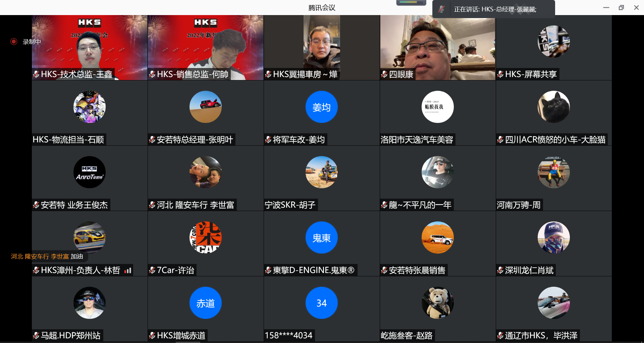Click the muted mic icon for 四眼康
This screenshot has width=644, height=343.
(384, 74)
